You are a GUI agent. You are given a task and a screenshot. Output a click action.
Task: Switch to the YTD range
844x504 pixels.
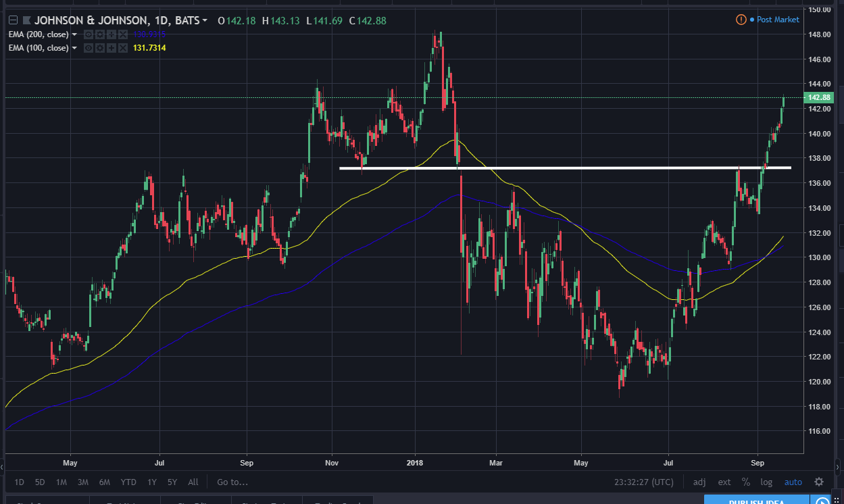pos(128,482)
